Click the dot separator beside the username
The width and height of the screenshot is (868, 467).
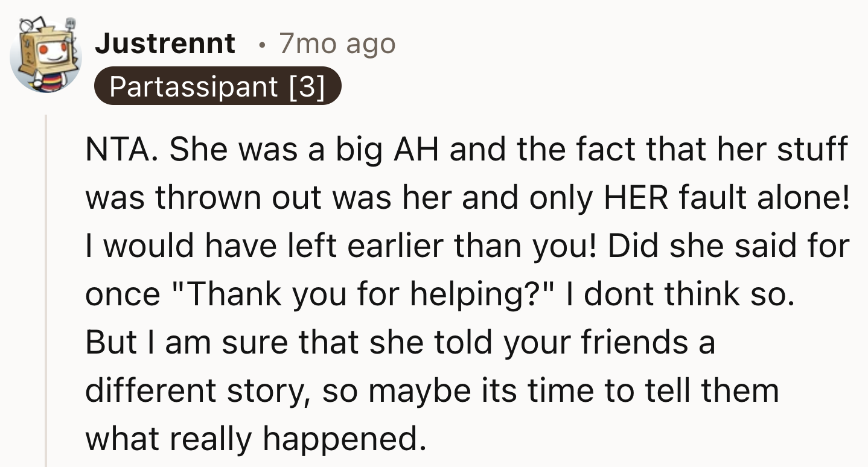pyautogui.click(x=260, y=45)
